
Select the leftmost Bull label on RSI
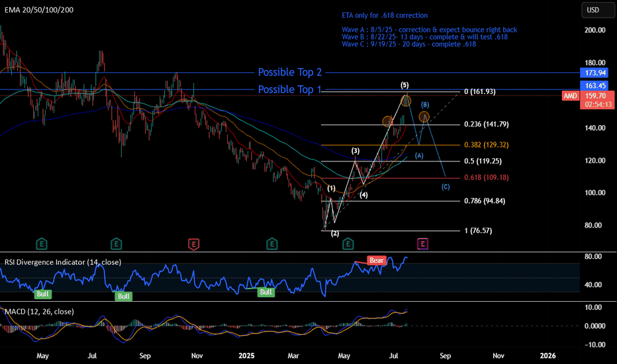tap(43, 293)
